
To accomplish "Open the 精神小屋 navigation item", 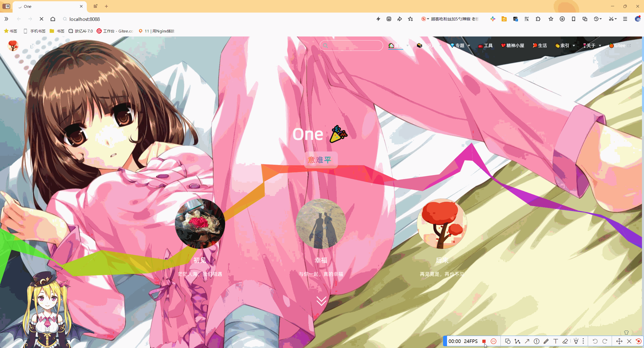I will coord(512,46).
